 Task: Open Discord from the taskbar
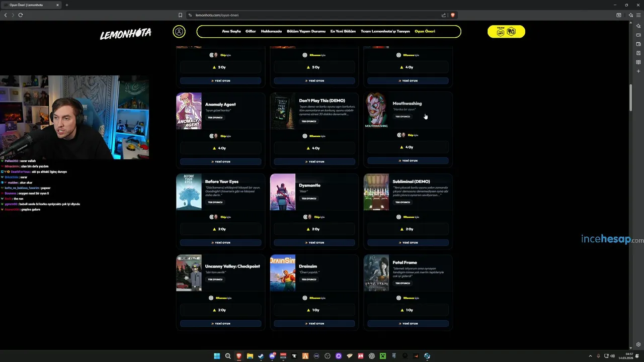tap(272, 356)
